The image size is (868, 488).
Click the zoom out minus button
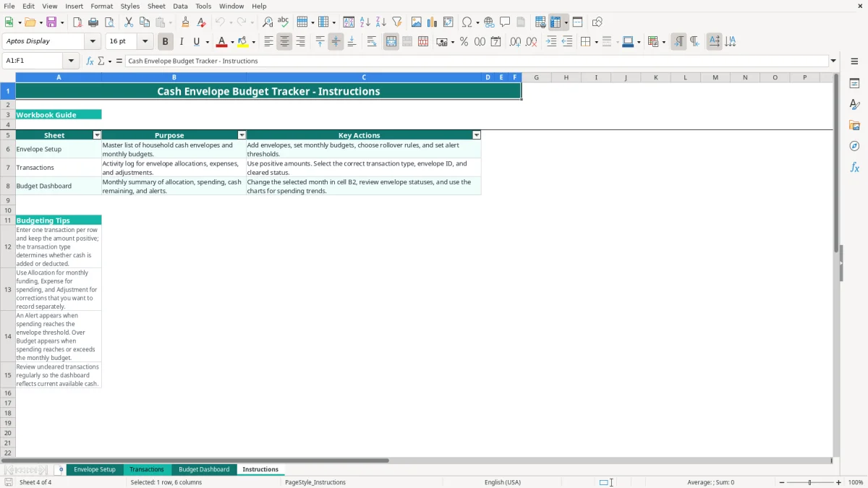(x=782, y=482)
